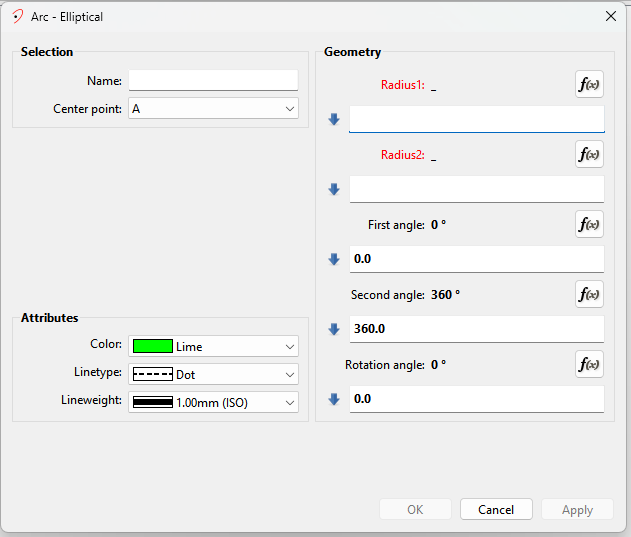The width and height of the screenshot is (631, 537).
Task: Focus the Name text field
Action: (213, 80)
